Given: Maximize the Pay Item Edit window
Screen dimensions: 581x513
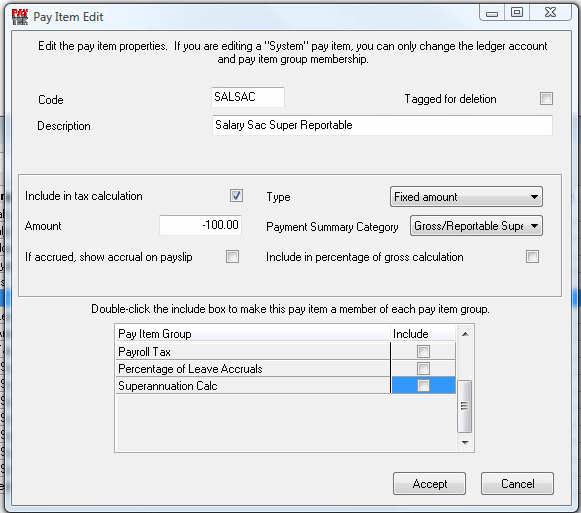Looking at the screenshot, I should pos(517,12).
